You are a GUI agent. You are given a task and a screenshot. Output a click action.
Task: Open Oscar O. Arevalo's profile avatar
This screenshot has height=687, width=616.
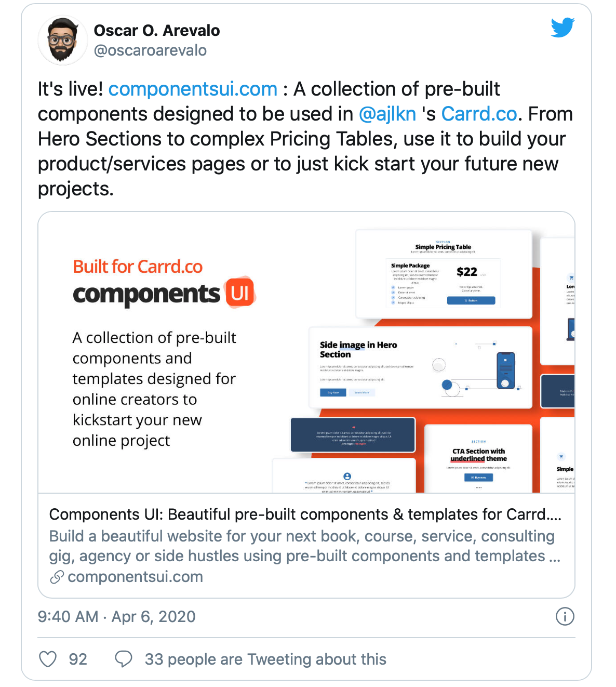pyautogui.click(x=63, y=41)
